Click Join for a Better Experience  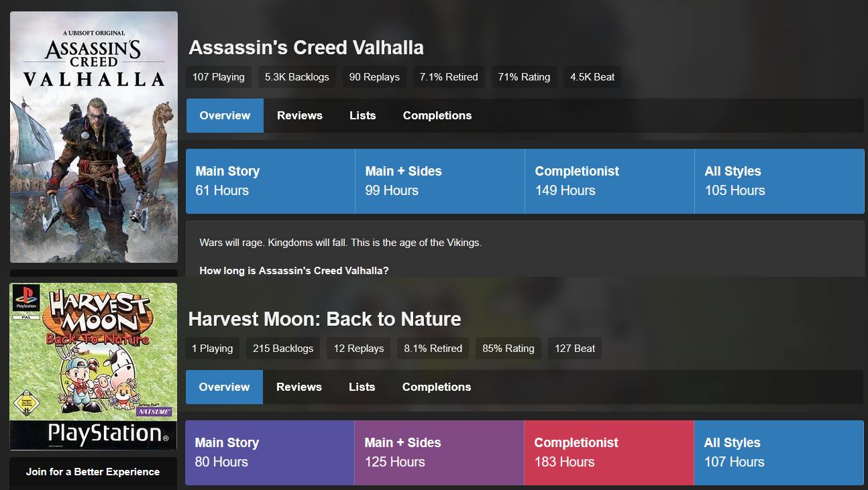(93, 472)
